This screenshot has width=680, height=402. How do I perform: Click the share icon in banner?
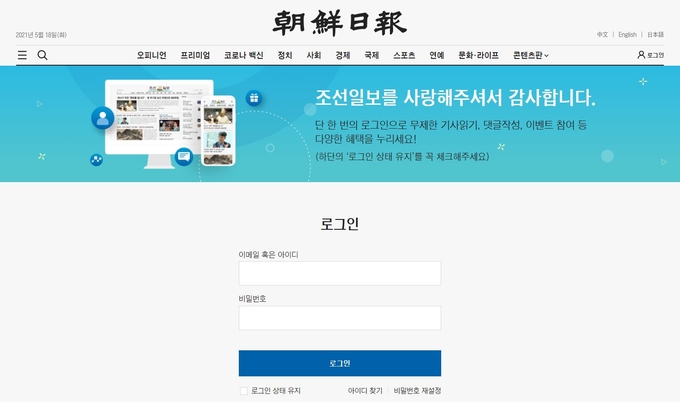(96, 160)
